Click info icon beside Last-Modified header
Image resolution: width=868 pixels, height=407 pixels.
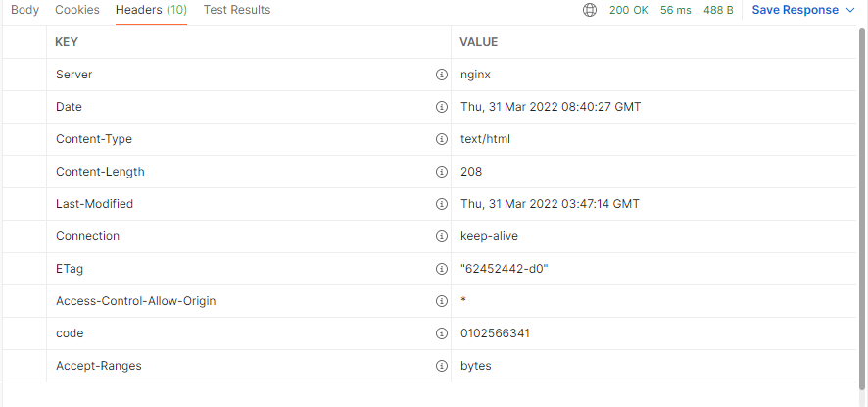441,204
